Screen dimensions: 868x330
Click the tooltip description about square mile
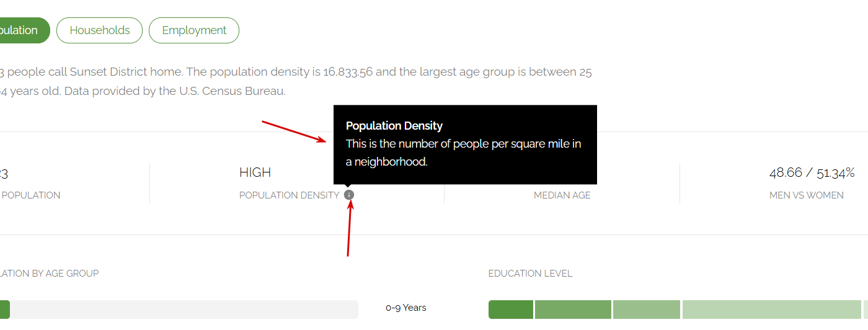pos(463,153)
